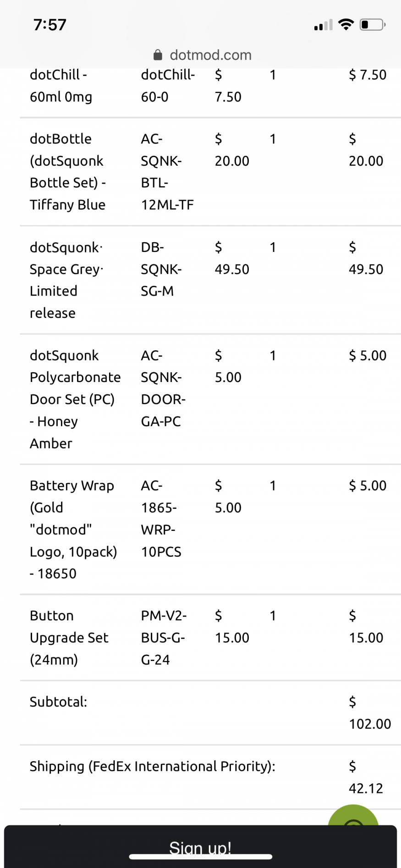Select the Button Upgrade Set (24mm) item
The image size is (401, 868).
69,637
